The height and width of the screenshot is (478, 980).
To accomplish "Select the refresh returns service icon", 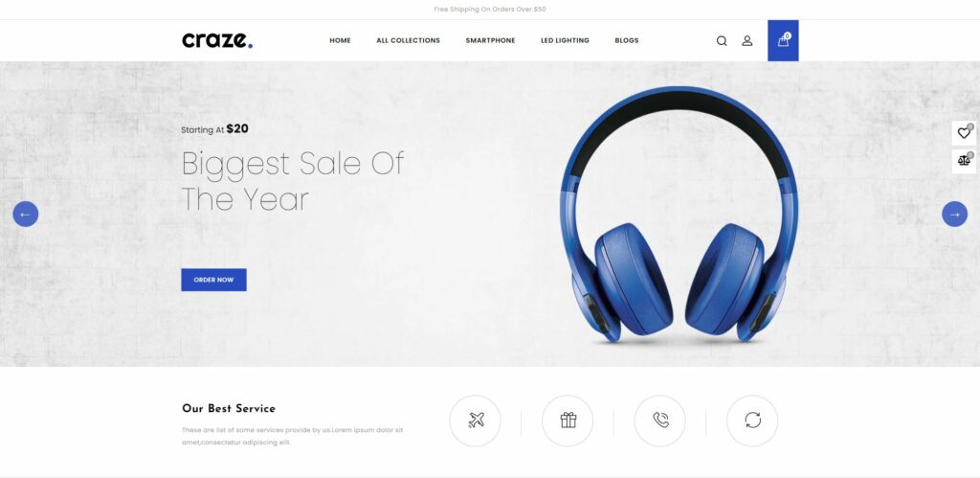I will [752, 421].
